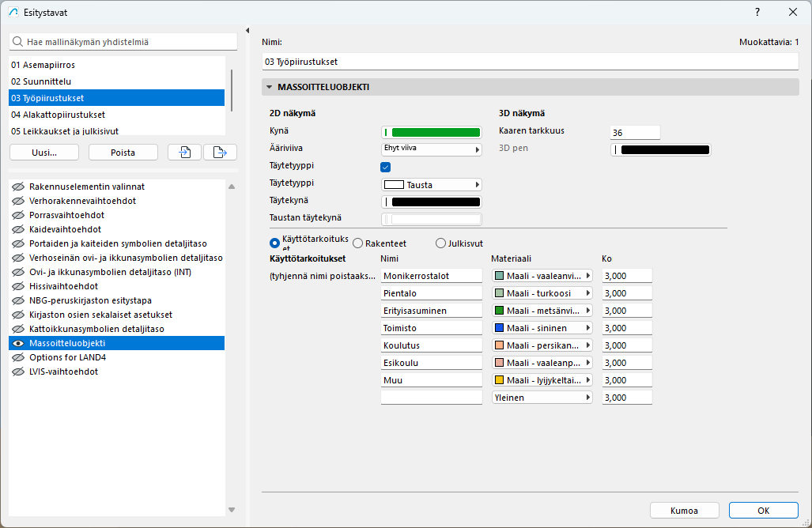Click the Kumoa button
The height and width of the screenshot is (528, 812).
[x=684, y=511]
